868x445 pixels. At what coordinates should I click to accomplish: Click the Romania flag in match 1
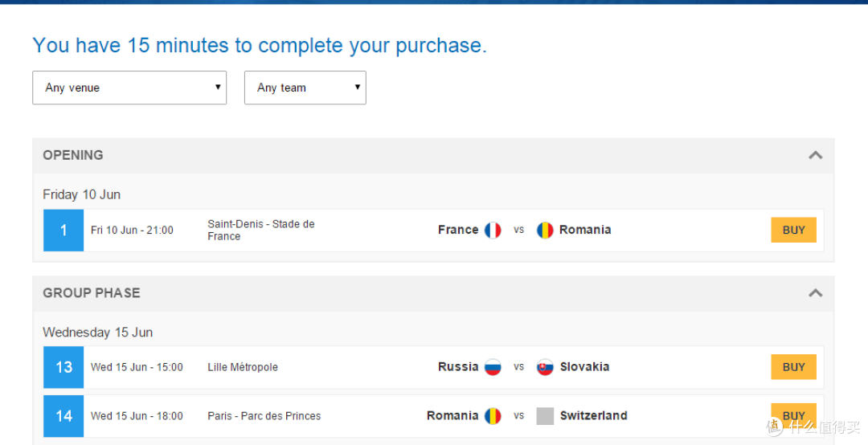545,231
